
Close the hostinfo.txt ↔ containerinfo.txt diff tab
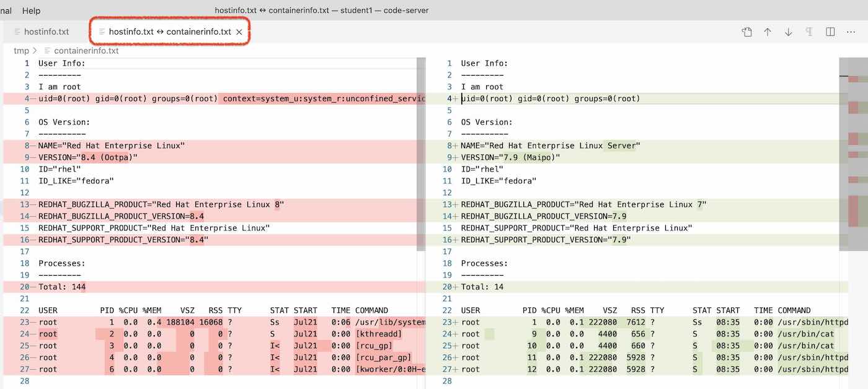tap(239, 32)
